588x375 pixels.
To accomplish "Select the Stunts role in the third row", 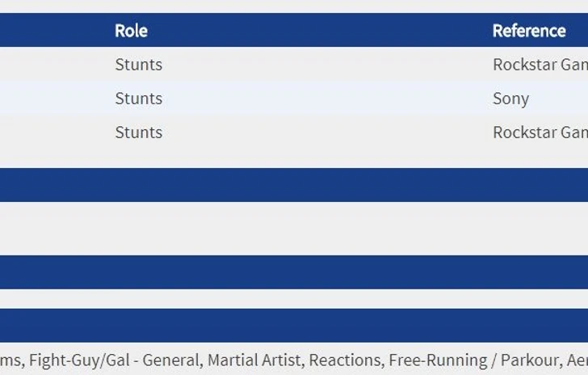I will tap(138, 133).
